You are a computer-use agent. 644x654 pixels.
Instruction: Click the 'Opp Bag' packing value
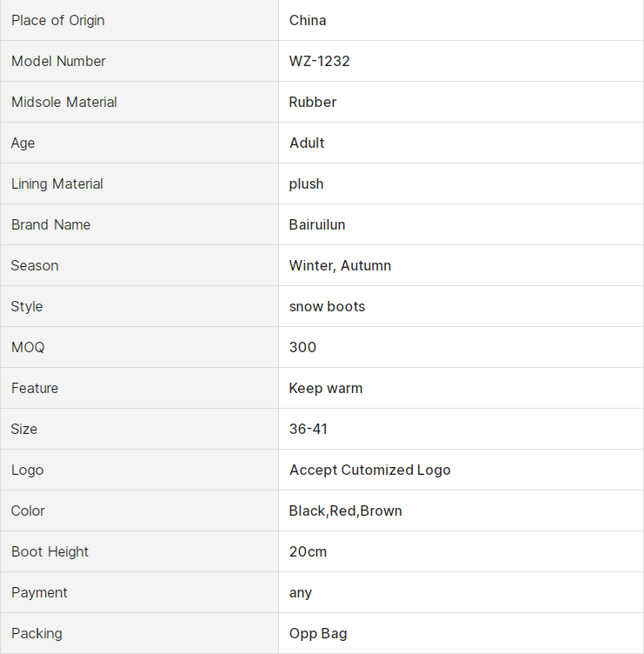coord(318,633)
